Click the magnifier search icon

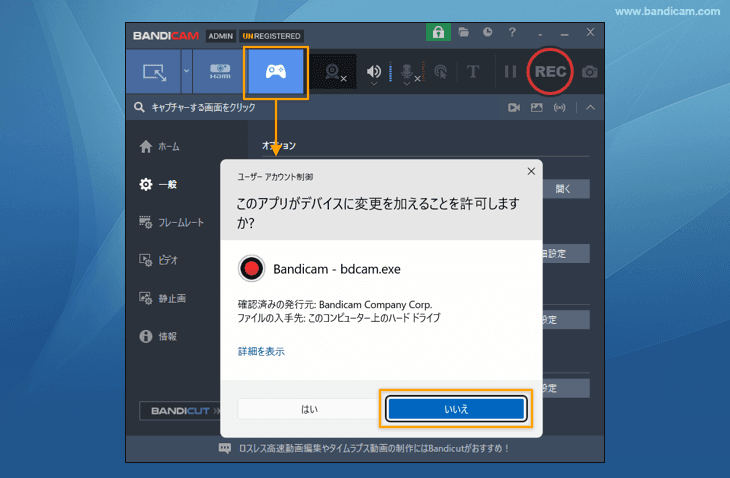[x=139, y=108]
